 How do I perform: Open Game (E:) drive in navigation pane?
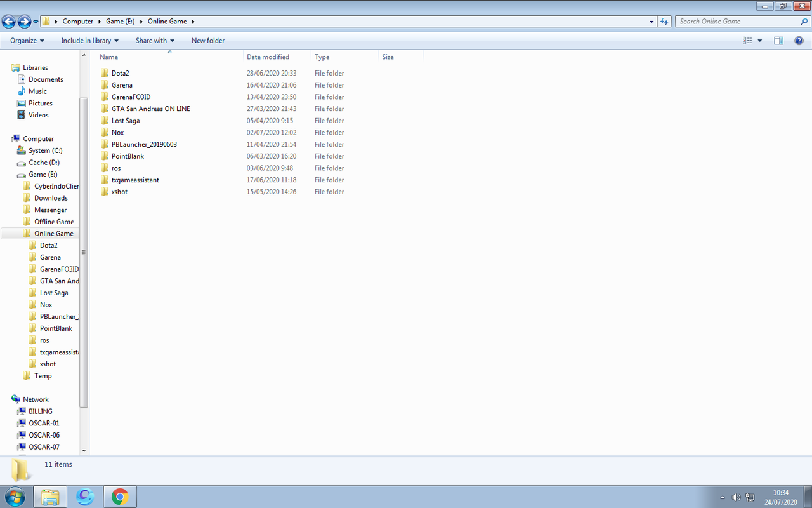[43, 174]
